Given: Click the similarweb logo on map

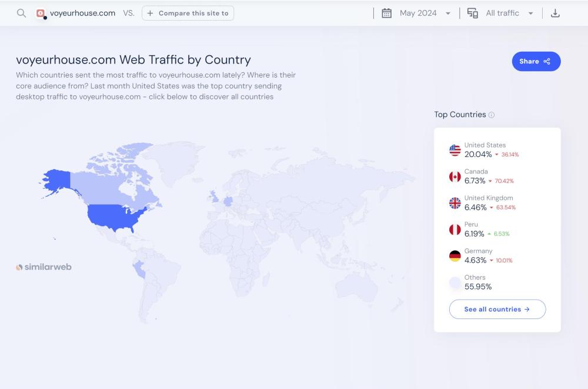Looking at the screenshot, I should click(x=44, y=267).
